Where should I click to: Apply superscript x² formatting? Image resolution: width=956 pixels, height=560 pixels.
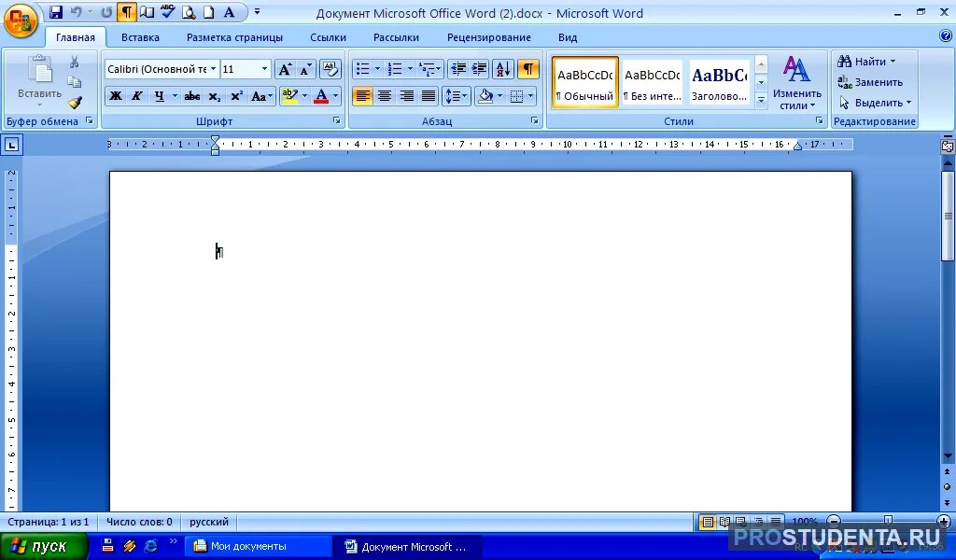tap(236, 96)
